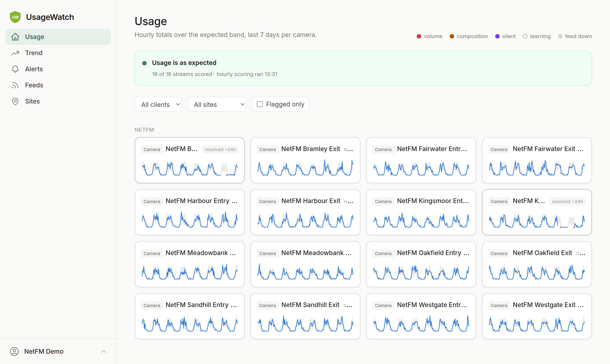This screenshot has height=364, width=610.
Task: Enable the Flagged only checkbox
Action: pyautogui.click(x=260, y=104)
